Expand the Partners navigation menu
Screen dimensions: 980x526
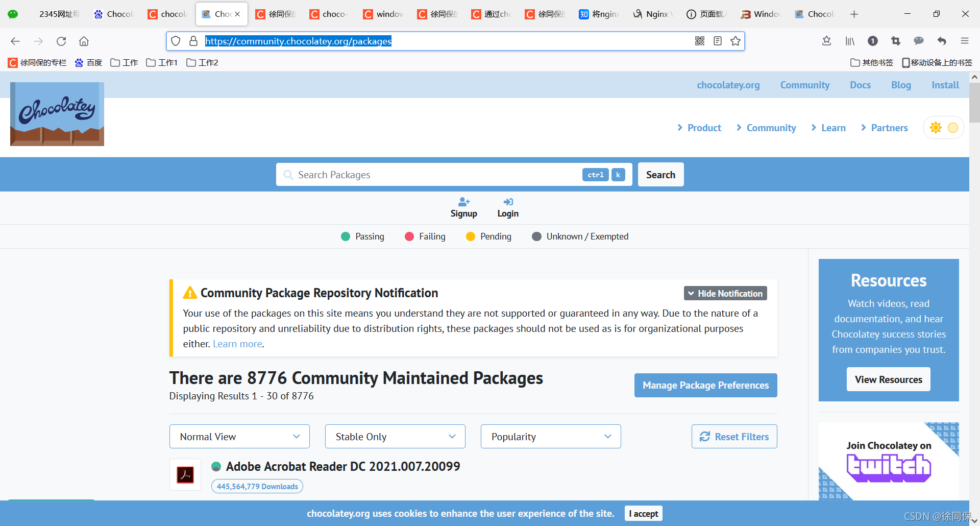[x=885, y=128]
